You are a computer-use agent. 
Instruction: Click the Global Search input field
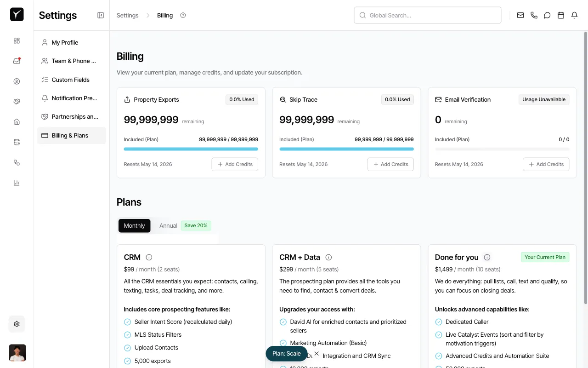(427, 15)
